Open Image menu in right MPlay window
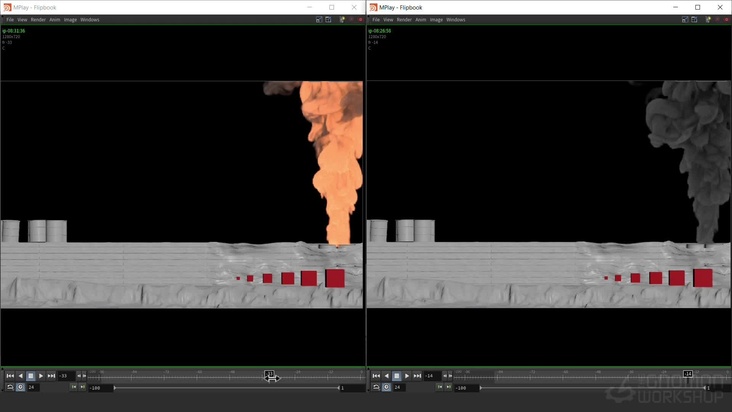Screen dimensions: 732x412 (x=436, y=20)
